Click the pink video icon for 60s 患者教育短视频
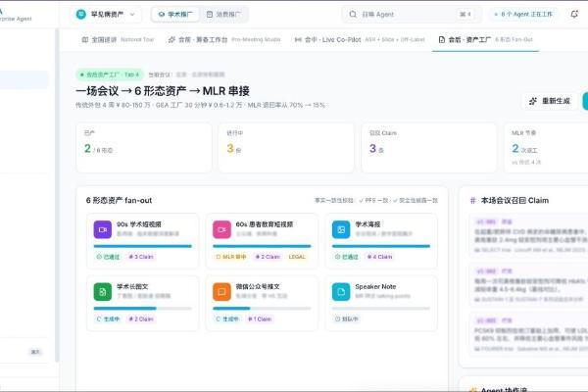The image size is (588, 392). coord(222,229)
